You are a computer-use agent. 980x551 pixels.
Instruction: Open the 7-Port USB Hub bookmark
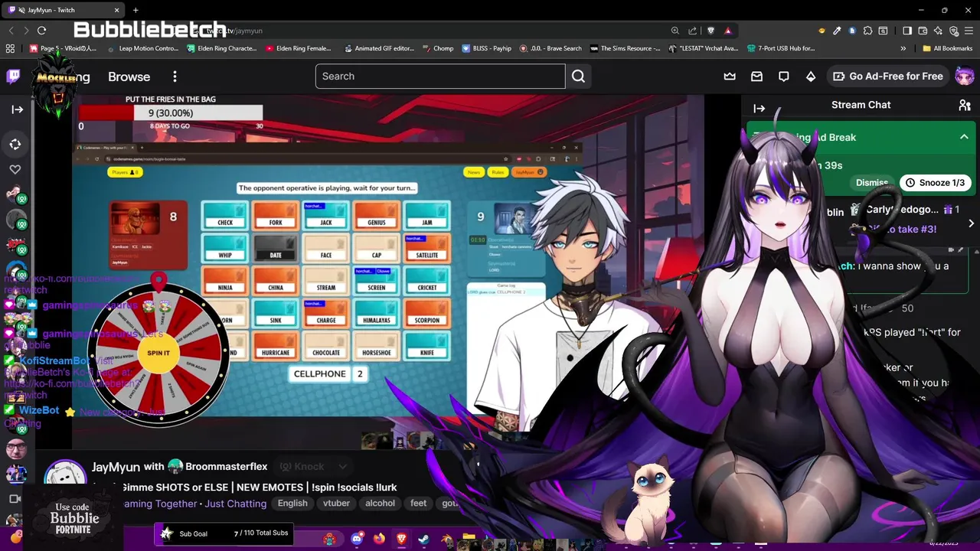point(781,48)
